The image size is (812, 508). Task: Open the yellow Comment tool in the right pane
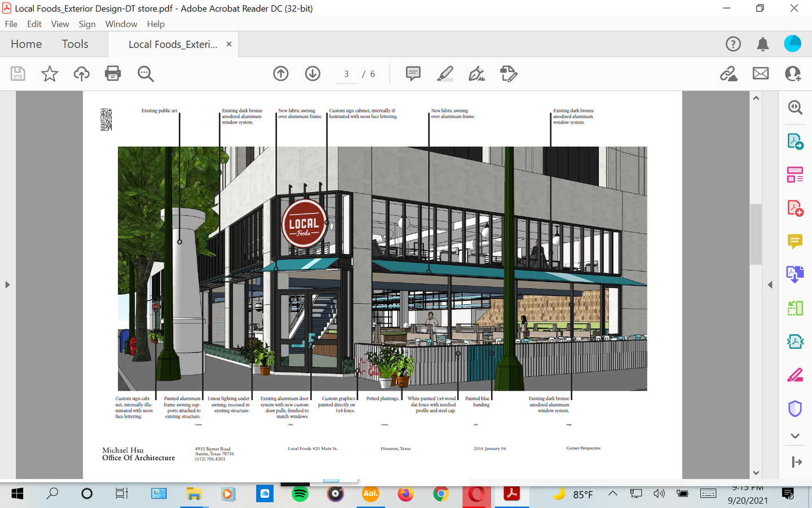tap(795, 242)
